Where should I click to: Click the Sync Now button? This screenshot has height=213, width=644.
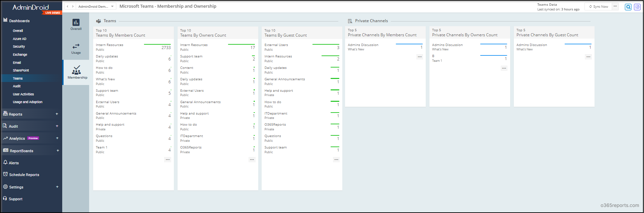pyautogui.click(x=598, y=6)
